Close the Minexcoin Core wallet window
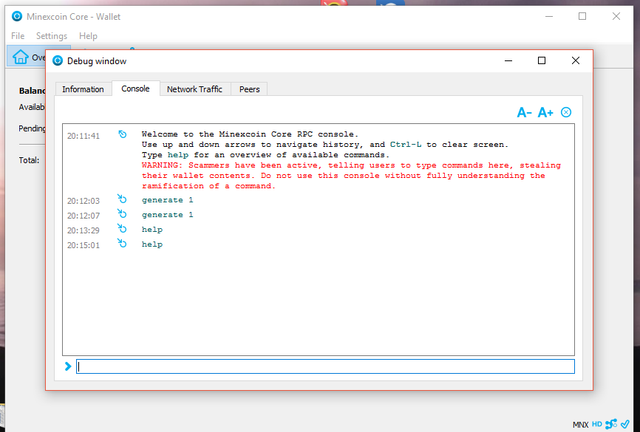Screen dimensions: 640x432 point(616,16)
